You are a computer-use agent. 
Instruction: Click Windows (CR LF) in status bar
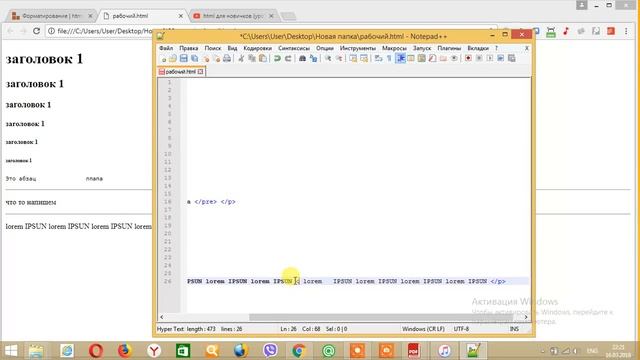423,329
